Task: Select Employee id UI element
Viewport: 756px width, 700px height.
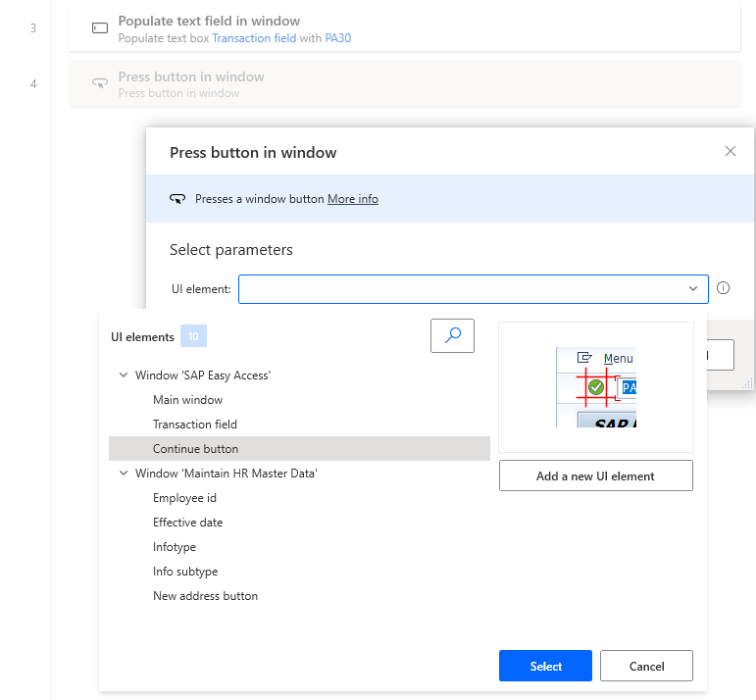Action: (x=184, y=498)
